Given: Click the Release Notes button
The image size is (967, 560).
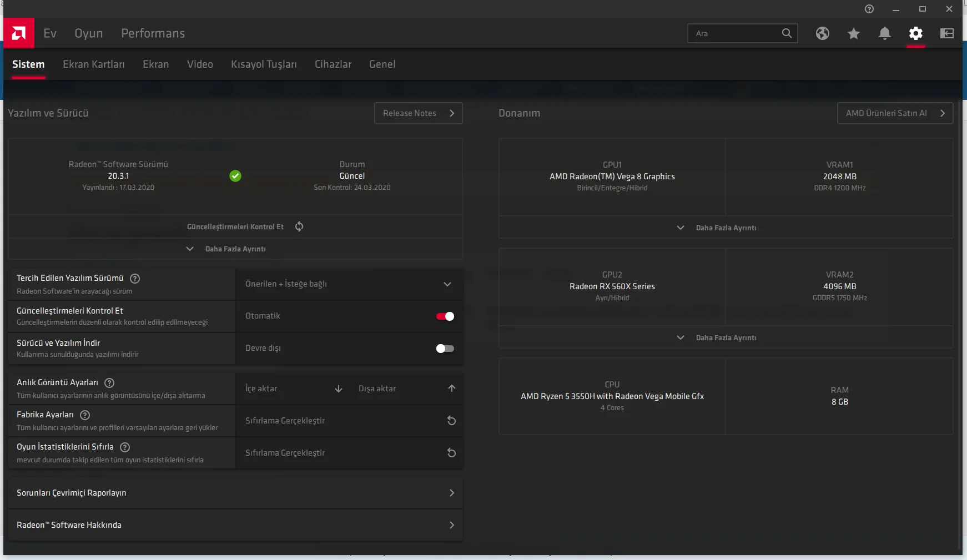Looking at the screenshot, I should (x=418, y=113).
